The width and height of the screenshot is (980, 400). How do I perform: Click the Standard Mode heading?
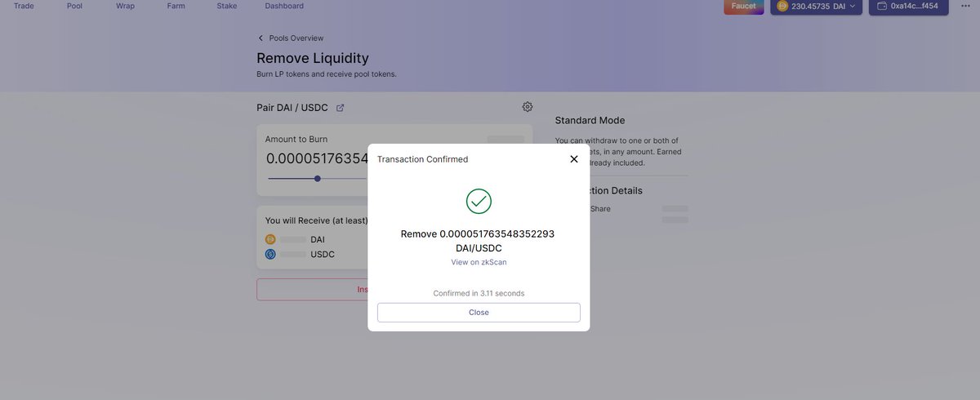tap(590, 121)
